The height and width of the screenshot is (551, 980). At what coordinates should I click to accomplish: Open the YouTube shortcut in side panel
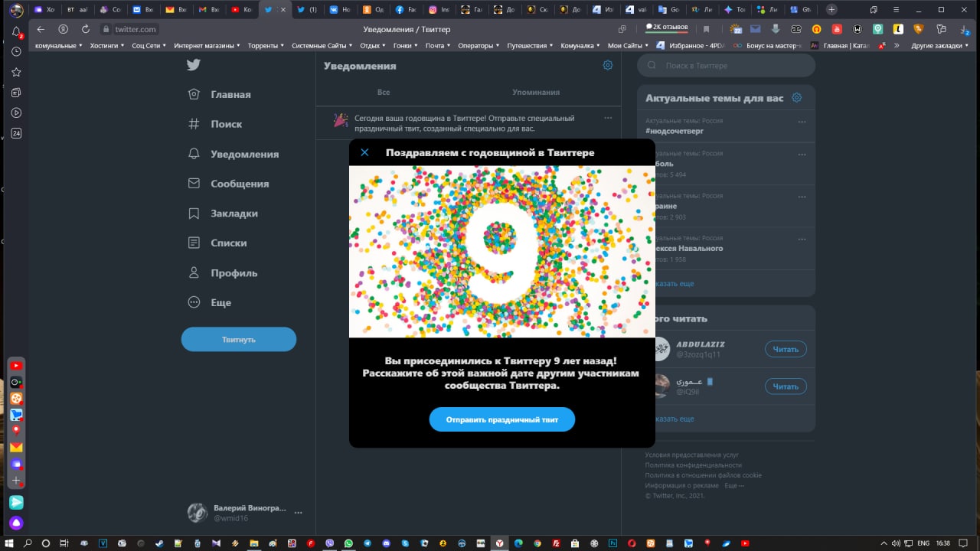16,367
